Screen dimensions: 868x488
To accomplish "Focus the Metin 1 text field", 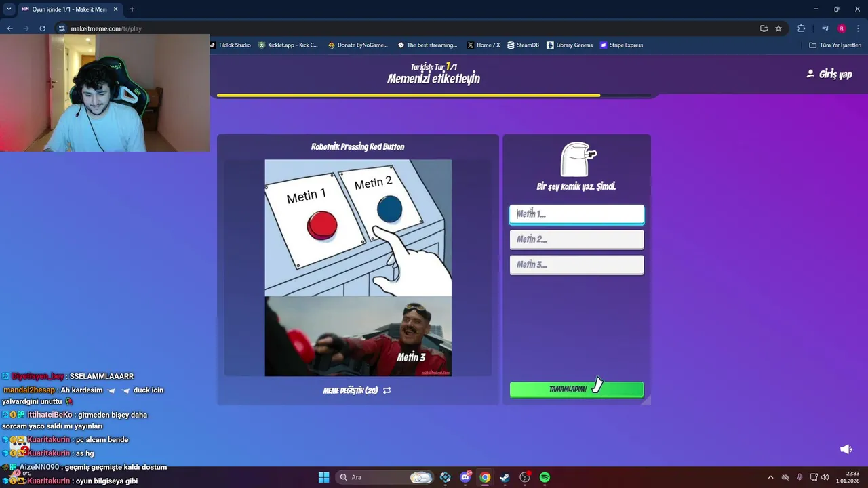I will [x=576, y=214].
